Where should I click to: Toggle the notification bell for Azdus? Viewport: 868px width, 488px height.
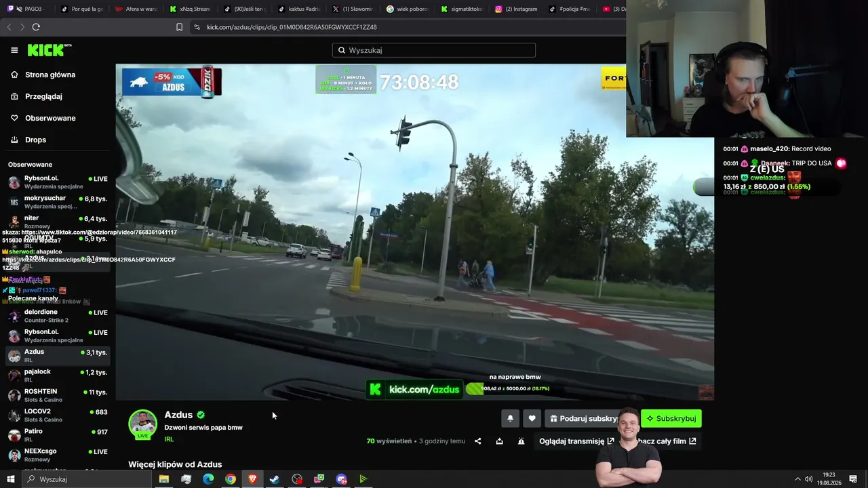[510, 419]
